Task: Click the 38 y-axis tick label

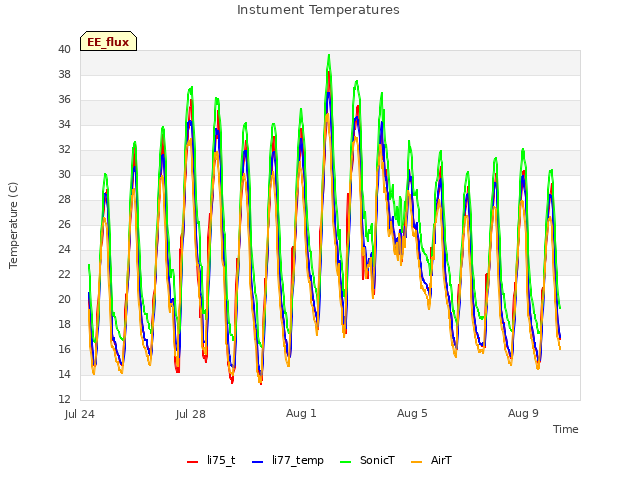Action: 64,75
